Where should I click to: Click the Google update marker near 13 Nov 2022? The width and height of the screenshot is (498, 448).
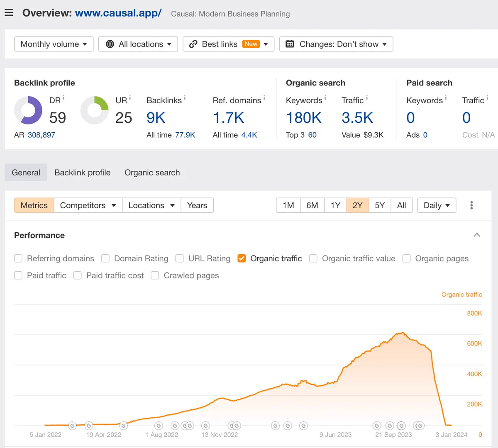tap(205, 426)
